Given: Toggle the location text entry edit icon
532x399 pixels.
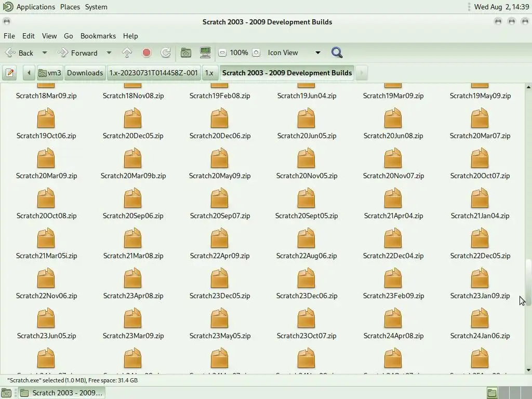Looking at the screenshot, I should (10, 73).
